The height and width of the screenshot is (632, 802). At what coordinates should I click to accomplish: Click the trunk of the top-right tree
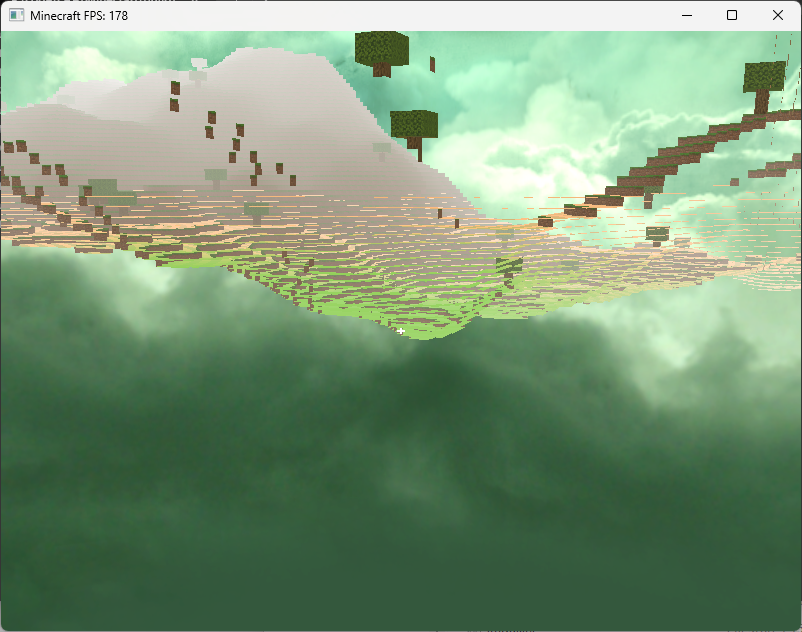761,102
